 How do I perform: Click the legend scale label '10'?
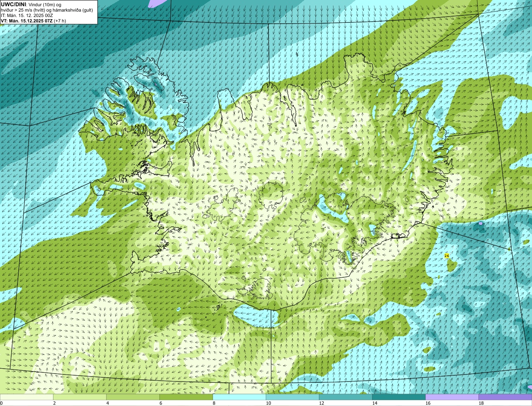[268, 403]
